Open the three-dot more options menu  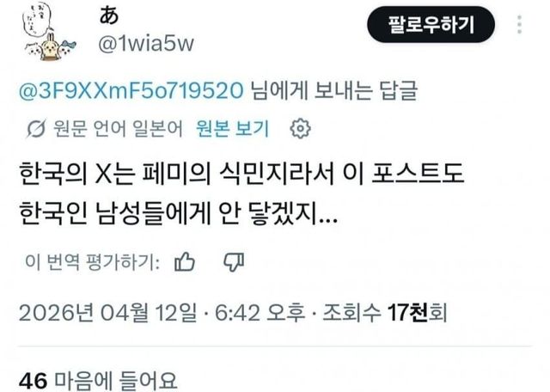pos(519,25)
